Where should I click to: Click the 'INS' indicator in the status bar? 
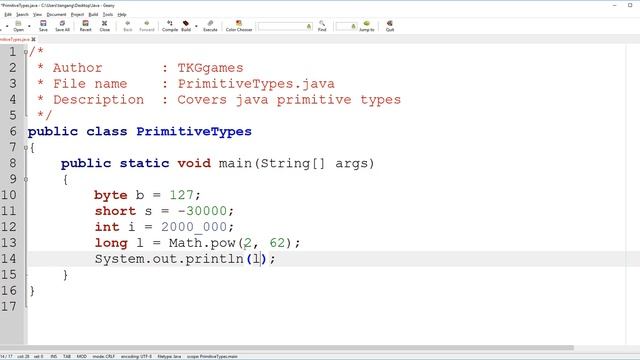(53, 356)
